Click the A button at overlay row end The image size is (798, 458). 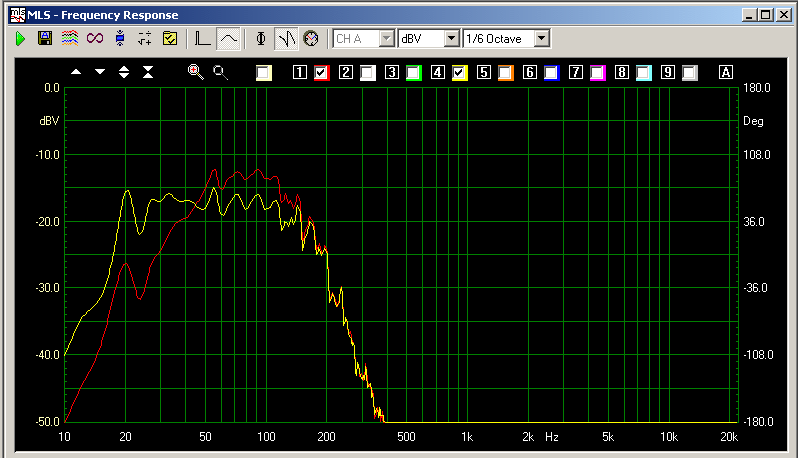click(726, 72)
